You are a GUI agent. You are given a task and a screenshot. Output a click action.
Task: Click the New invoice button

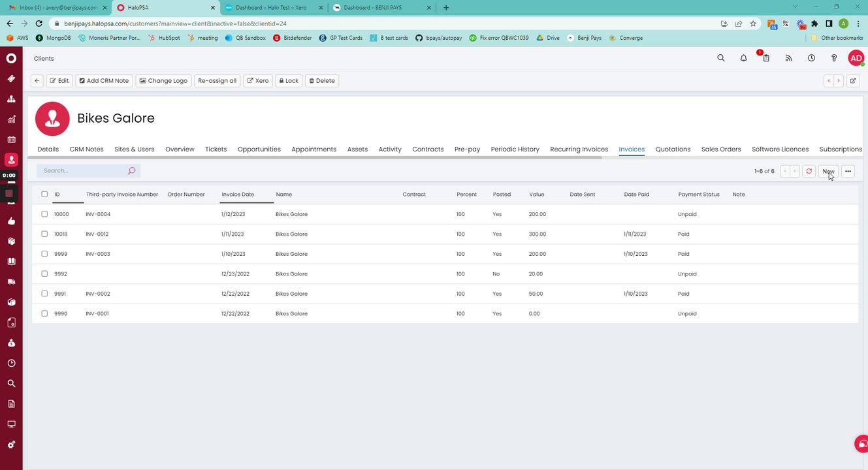(x=828, y=171)
